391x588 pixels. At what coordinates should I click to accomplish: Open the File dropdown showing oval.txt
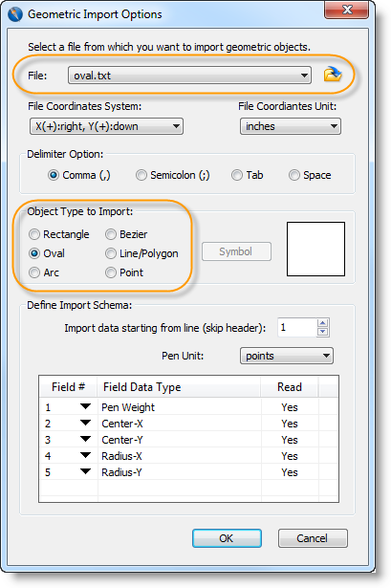click(x=189, y=76)
